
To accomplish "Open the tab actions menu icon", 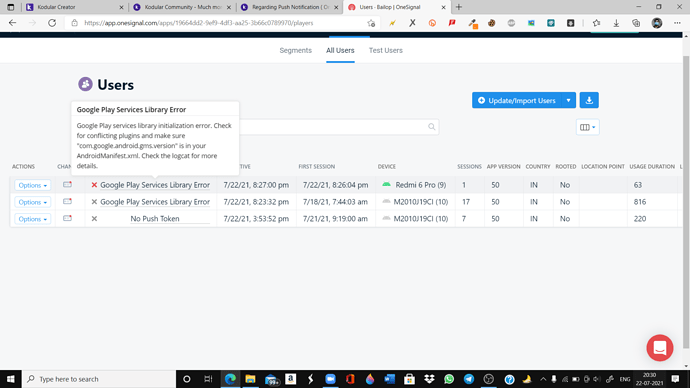I will (x=11, y=7).
